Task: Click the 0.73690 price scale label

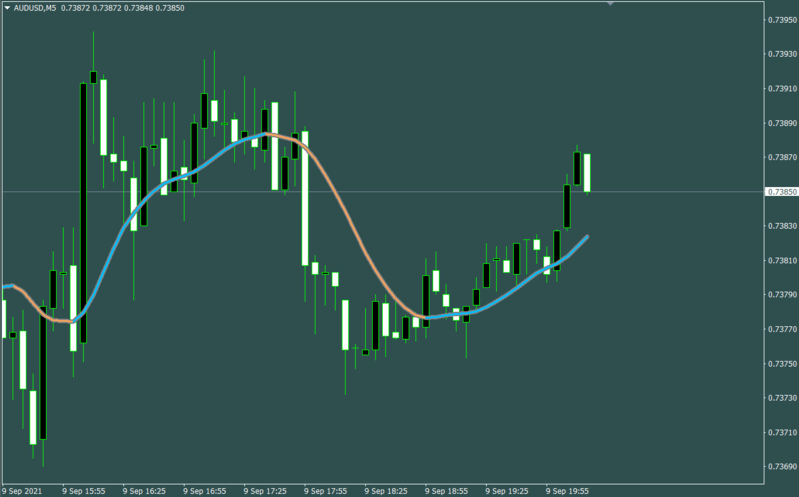Action: [782, 466]
